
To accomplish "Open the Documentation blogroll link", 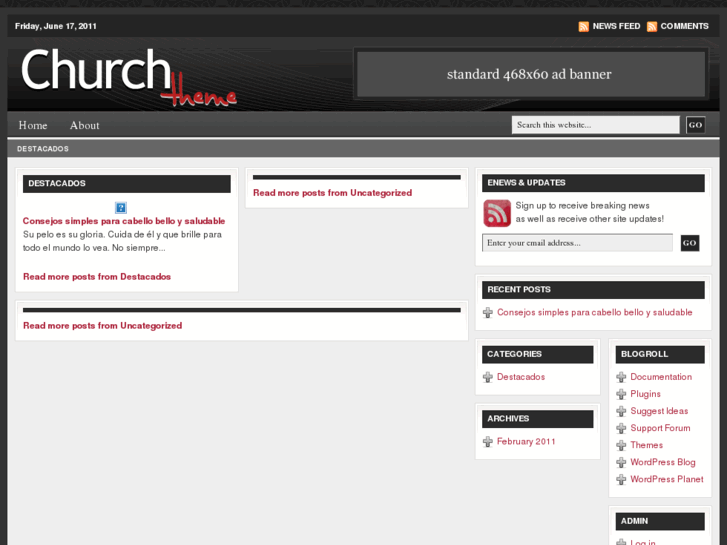I will (661, 377).
